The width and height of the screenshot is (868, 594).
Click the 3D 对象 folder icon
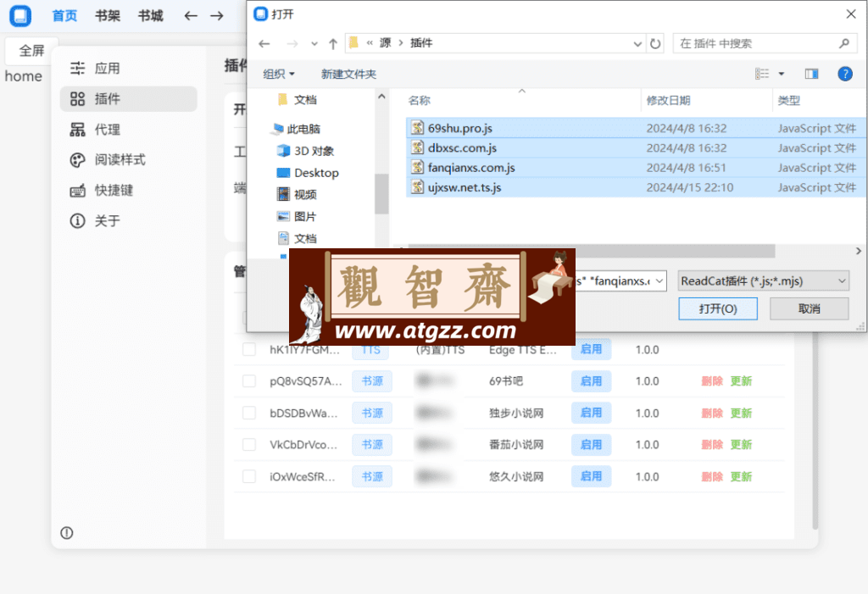coord(283,151)
